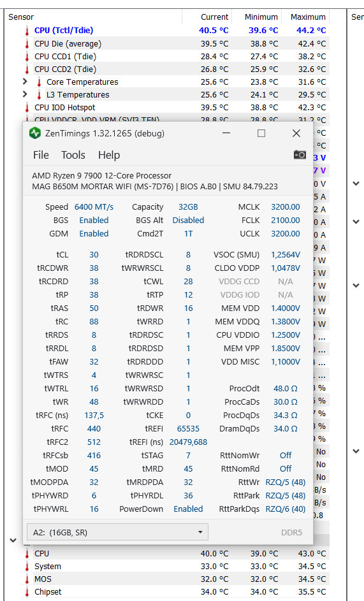This screenshot has width=364, height=601.
Task: Click the ZenTimings green app logo icon
Action: click(35, 133)
